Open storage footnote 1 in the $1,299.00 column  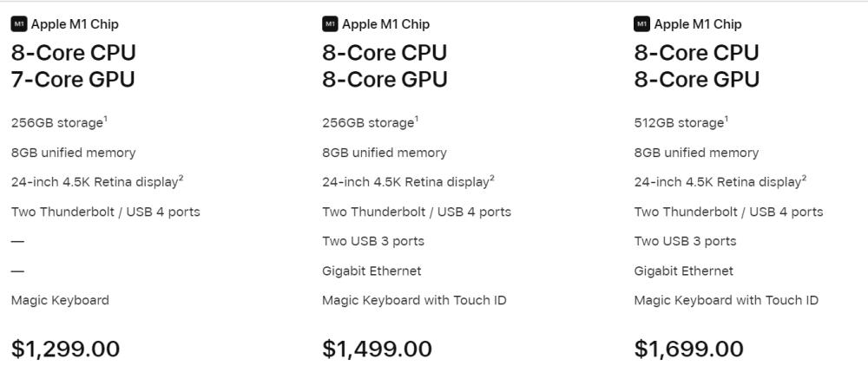(106, 119)
